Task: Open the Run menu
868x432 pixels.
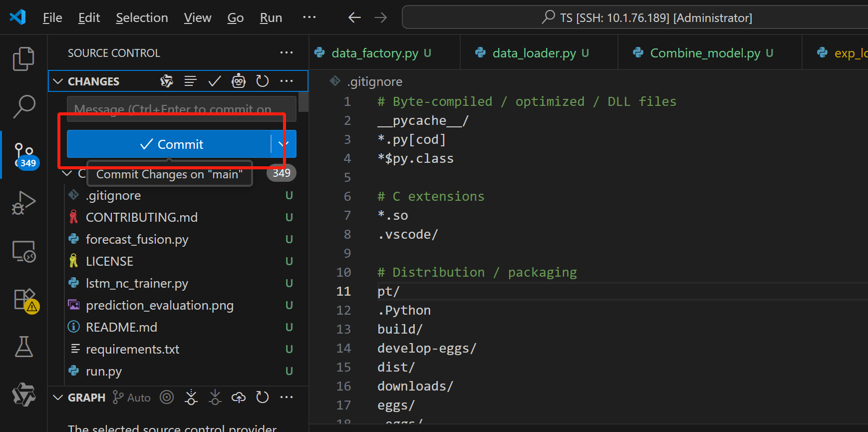Action: [x=271, y=18]
